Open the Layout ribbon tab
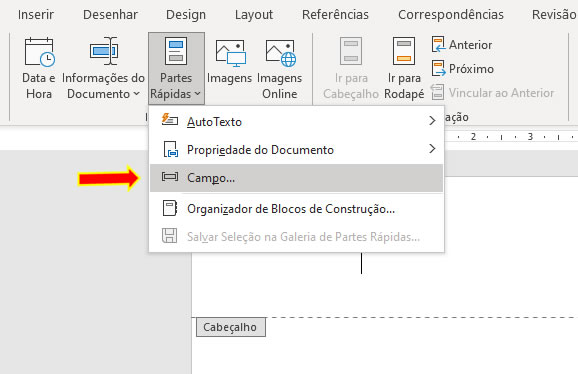The height and width of the screenshot is (374, 578). point(254,15)
